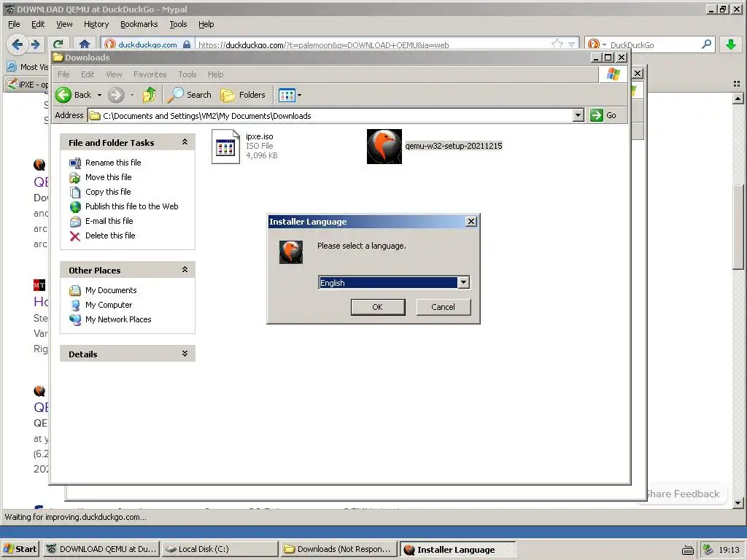Open the History menu in Mypal browser
Image resolution: width=747 pixels, height=560 pixels.
click(96, 24)
